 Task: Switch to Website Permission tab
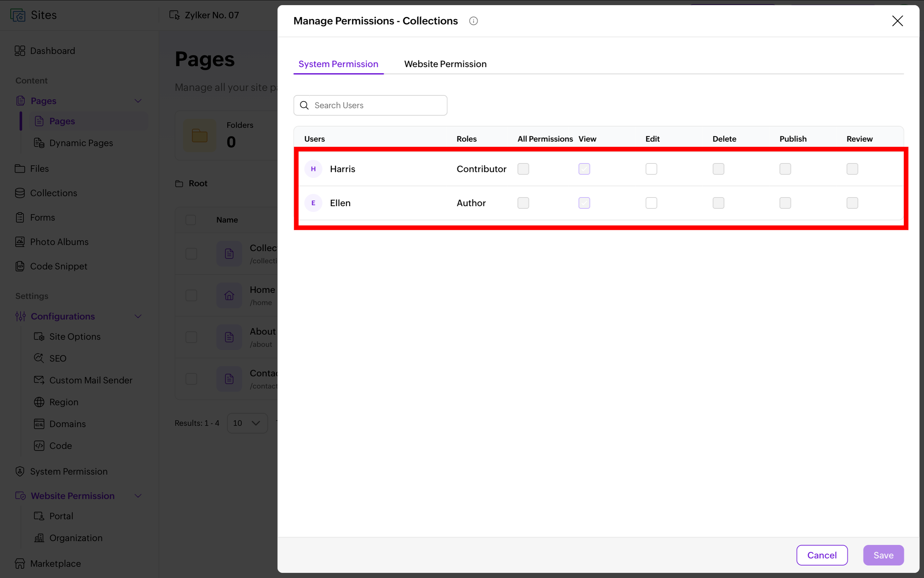445,64
